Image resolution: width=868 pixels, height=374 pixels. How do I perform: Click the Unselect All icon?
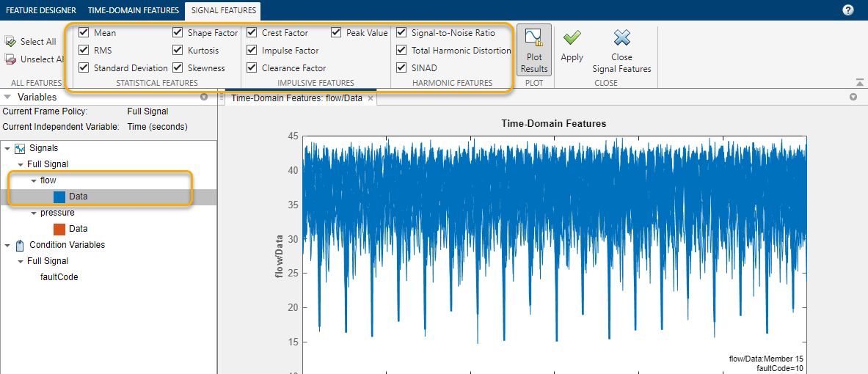click(x=10, y=59)
